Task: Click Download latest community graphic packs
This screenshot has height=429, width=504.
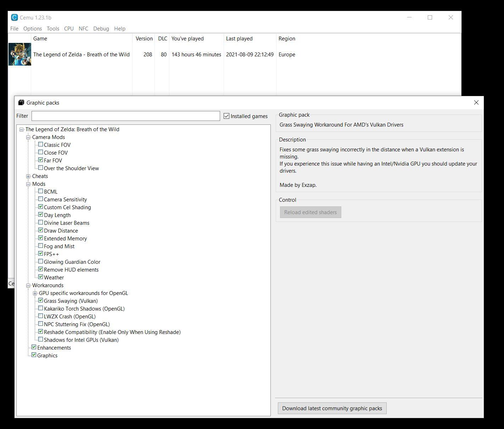Action: point(332,408)
